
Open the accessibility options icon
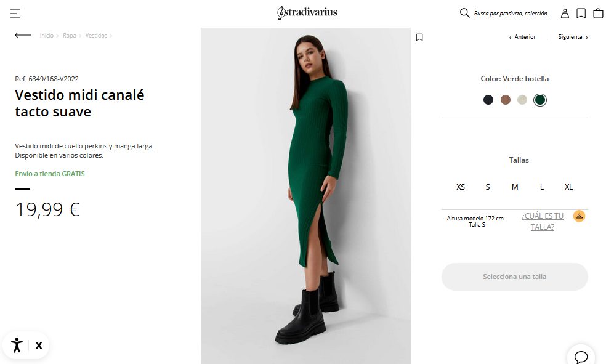coord(17,345)
